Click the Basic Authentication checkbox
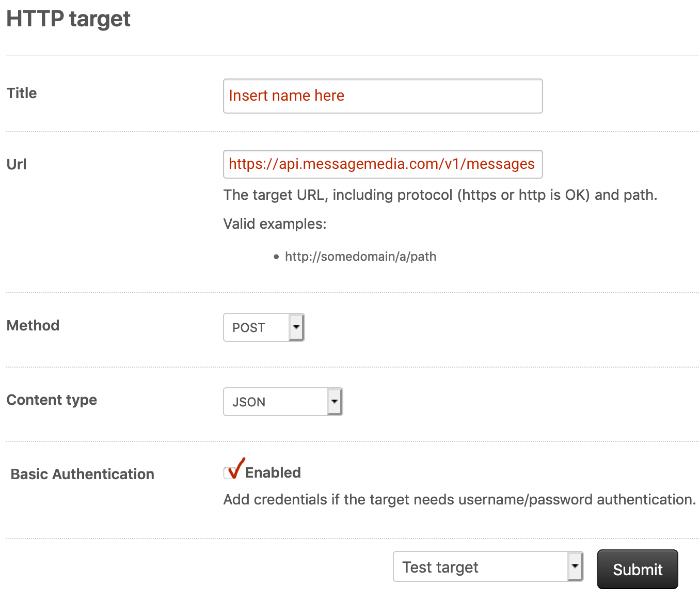This screenshot has width=700, height=601. 232,471
